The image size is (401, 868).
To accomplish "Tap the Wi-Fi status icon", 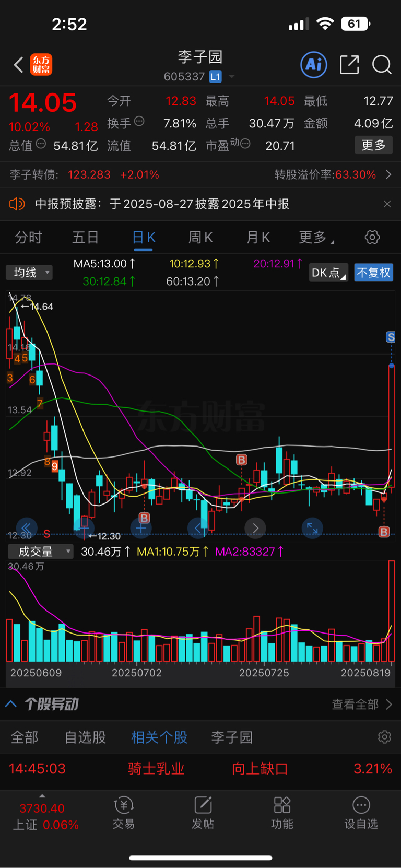I will [325, 24].
